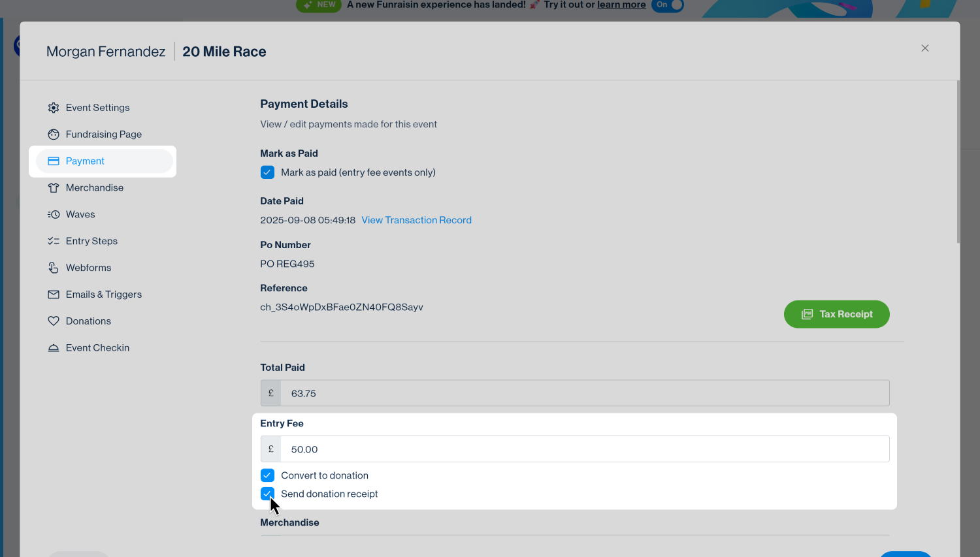980x557 pixels.
Task: Click the Webforms pointer icon
Action: click(x=54, y=268)
